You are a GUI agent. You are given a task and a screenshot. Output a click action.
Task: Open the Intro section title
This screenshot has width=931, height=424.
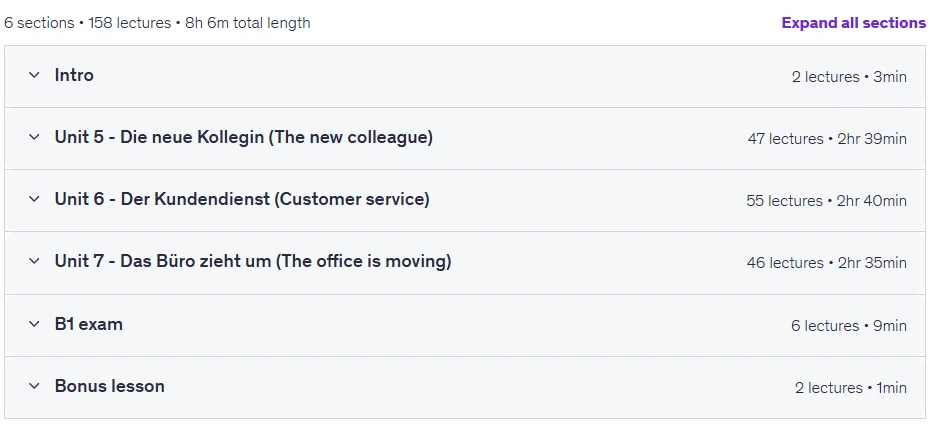[x=74, y=75]
